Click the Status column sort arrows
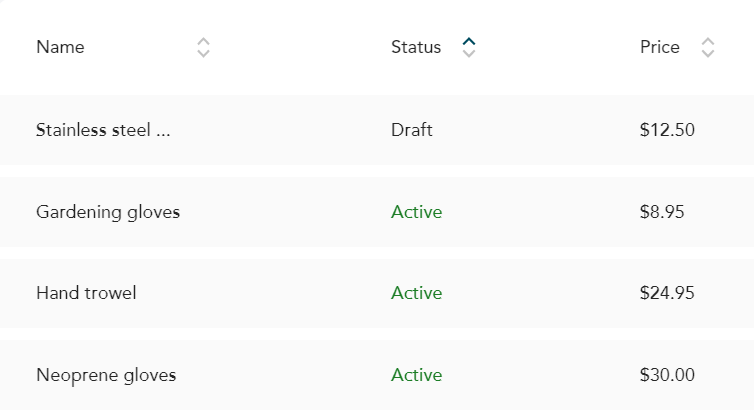Screen dimensions: 754x413 pos(469,48)
